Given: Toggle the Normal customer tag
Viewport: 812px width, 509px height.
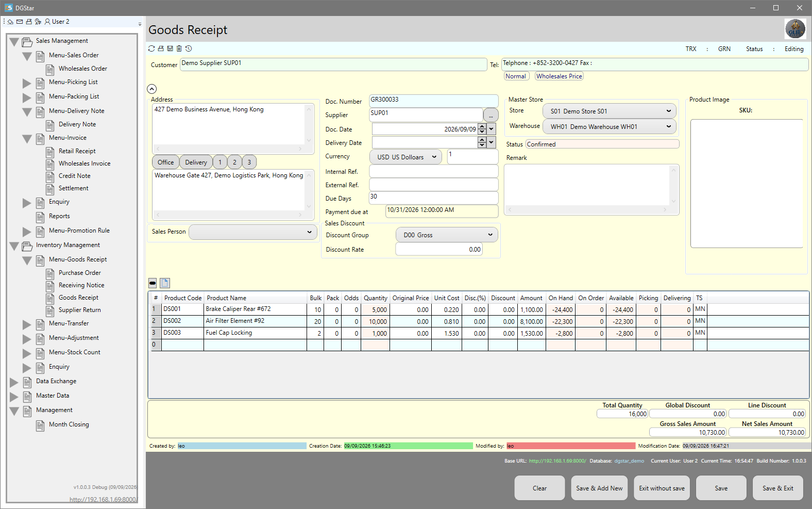Looking at the screenshot, I should pyautogui.click(x=516, y=76).
